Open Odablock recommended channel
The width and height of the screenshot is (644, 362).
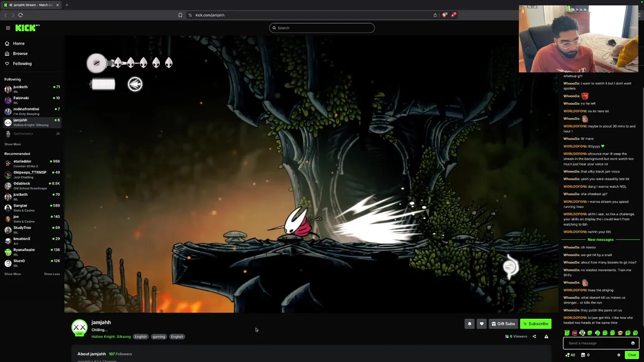32,186
